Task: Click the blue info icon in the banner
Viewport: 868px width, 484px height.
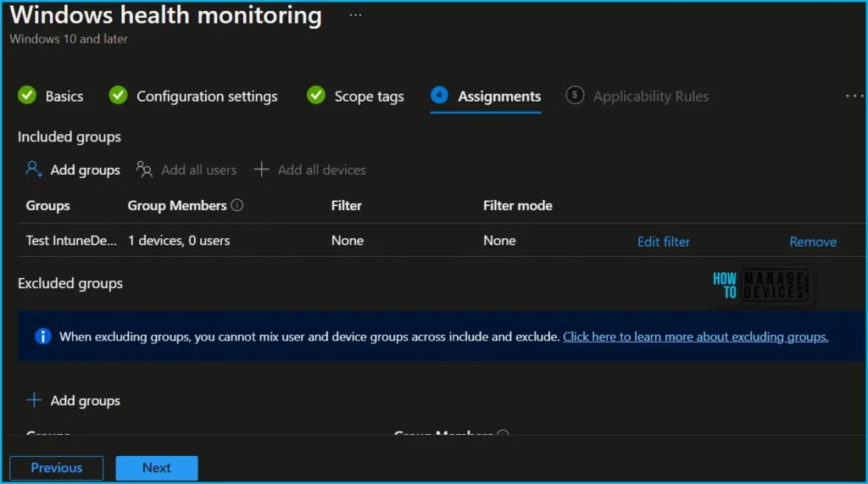Action: click(42, 337)
